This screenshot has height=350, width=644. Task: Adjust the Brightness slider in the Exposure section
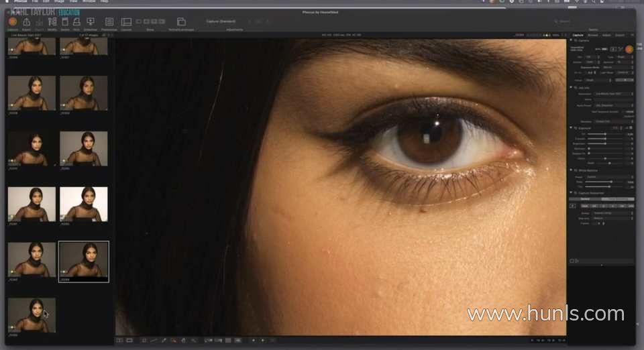(x=606, y=143)
